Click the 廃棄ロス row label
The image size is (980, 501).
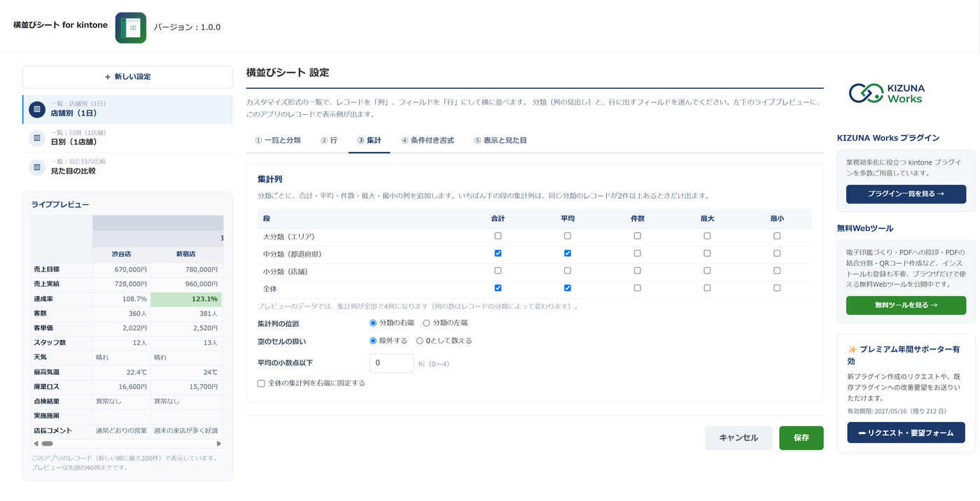pyautogui.click(x=46, y=387)
